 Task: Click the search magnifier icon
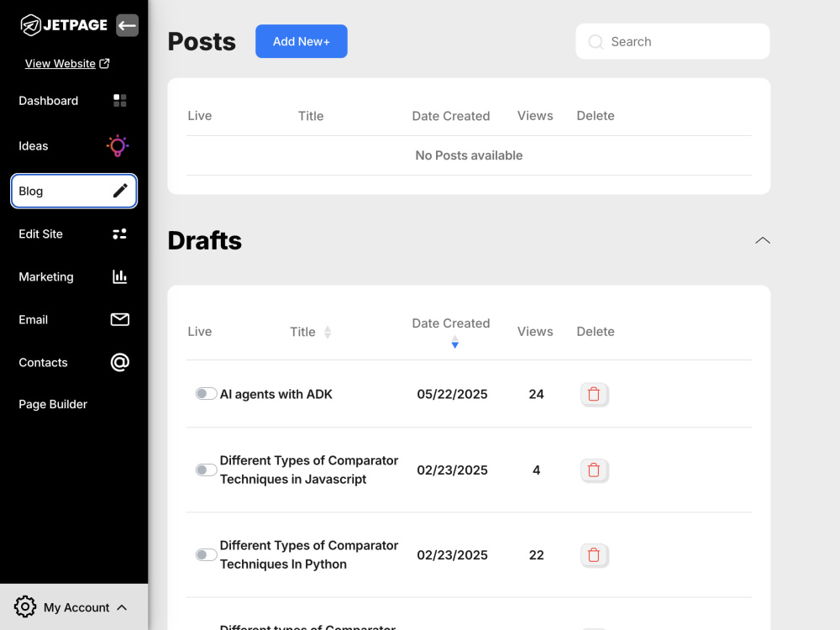point(596,42)
